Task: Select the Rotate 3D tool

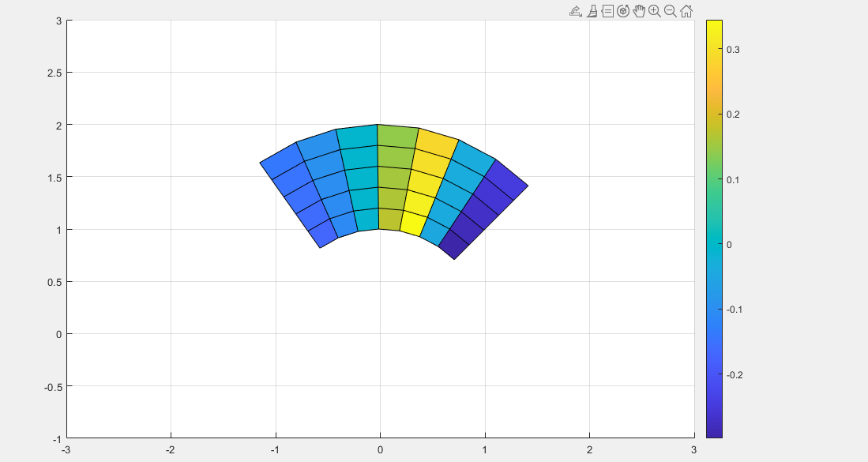Action: point(623,11)
